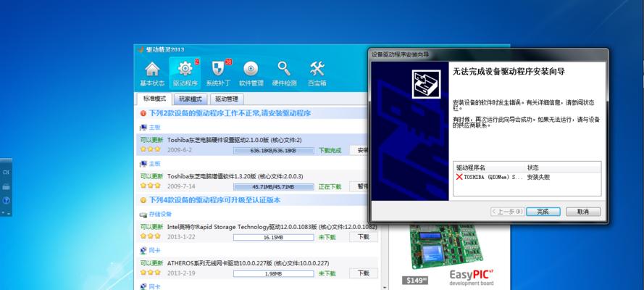Switch to the 驱动管理 tab
The image size is (644, 290).
coord(226,99)
